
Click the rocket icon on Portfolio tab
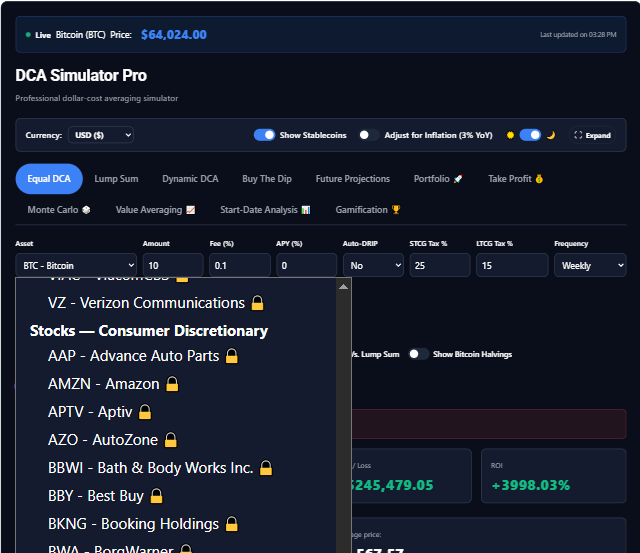tap(458, 179)
